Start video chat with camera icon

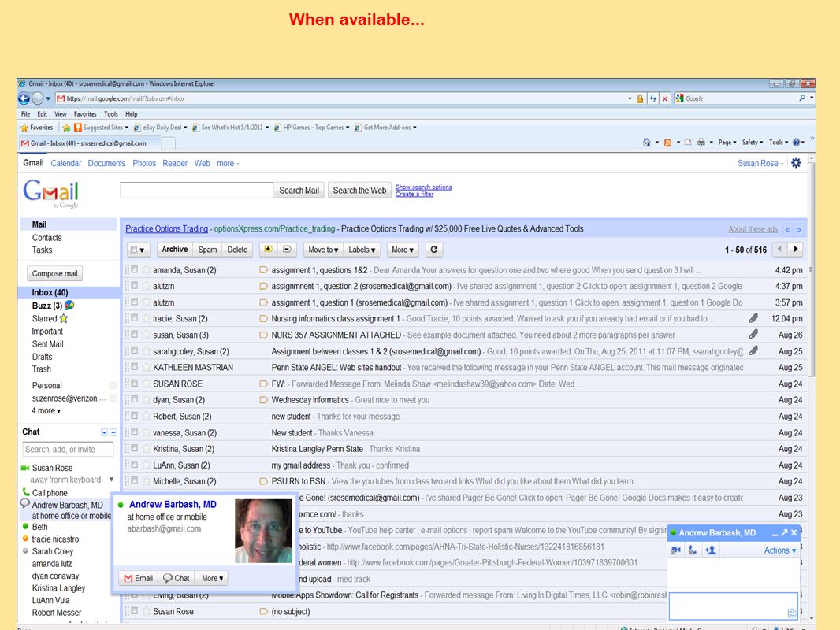tap(676, 550)
